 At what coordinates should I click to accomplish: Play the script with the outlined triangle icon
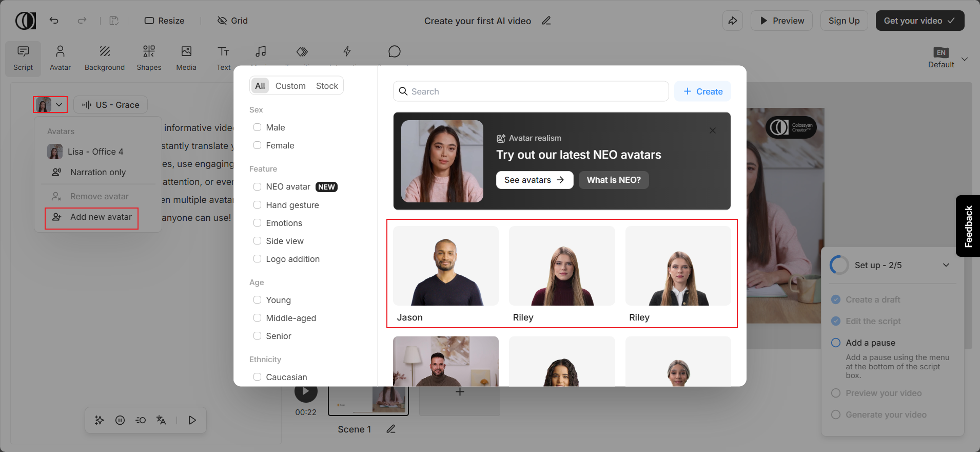pos(192,420)
